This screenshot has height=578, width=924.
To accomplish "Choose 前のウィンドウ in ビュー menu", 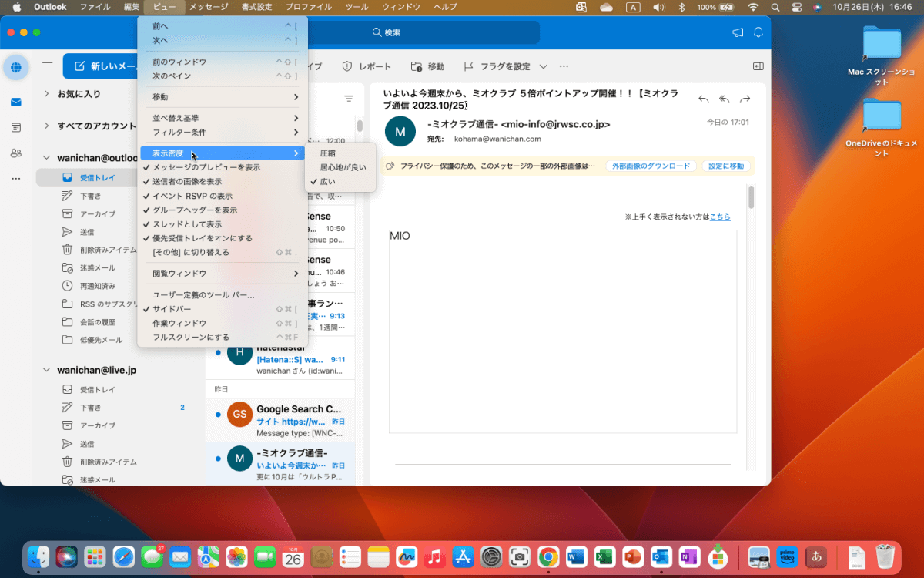I will (223, 62).
